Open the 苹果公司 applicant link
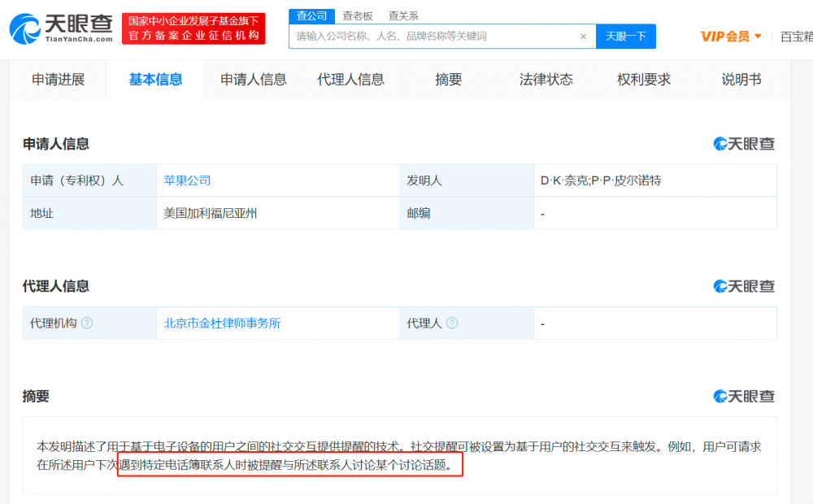The image size is (813, 504). [187, 180]
